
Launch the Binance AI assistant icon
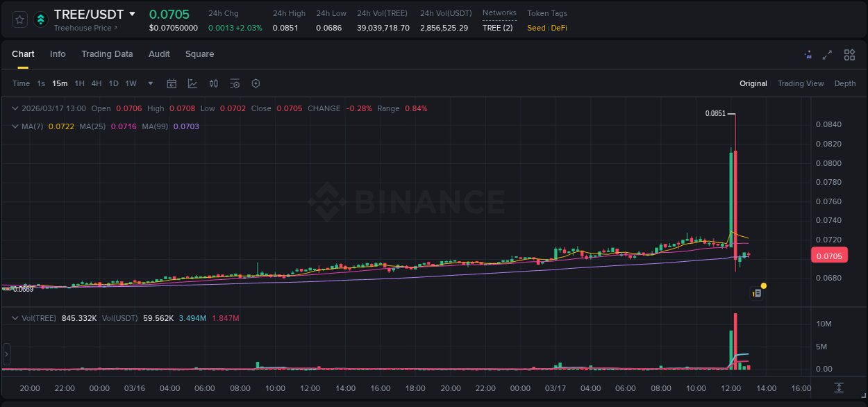[808, 54]
